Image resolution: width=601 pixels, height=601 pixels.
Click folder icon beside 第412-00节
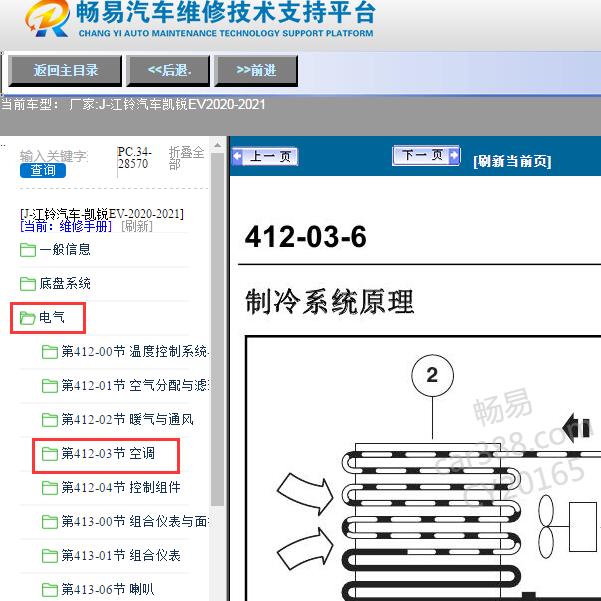pyautogui.click(x=49, y=352)
